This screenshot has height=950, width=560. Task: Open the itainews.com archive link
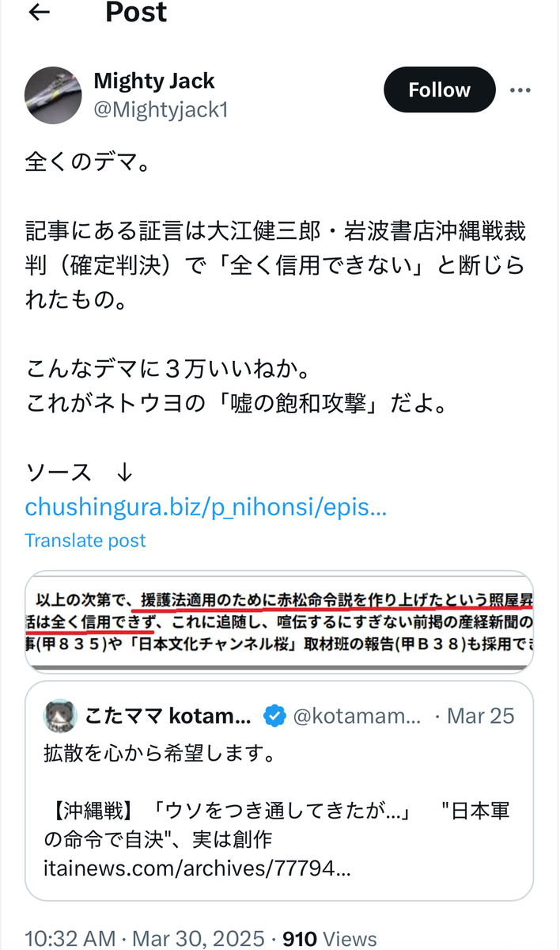pos(198,870)
